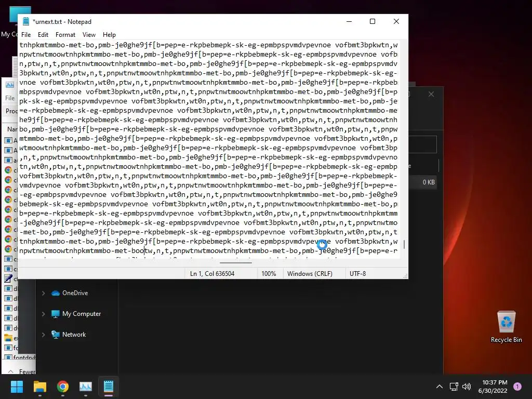
Task: Open the File menu in Notepad
Action: point(26,35)
